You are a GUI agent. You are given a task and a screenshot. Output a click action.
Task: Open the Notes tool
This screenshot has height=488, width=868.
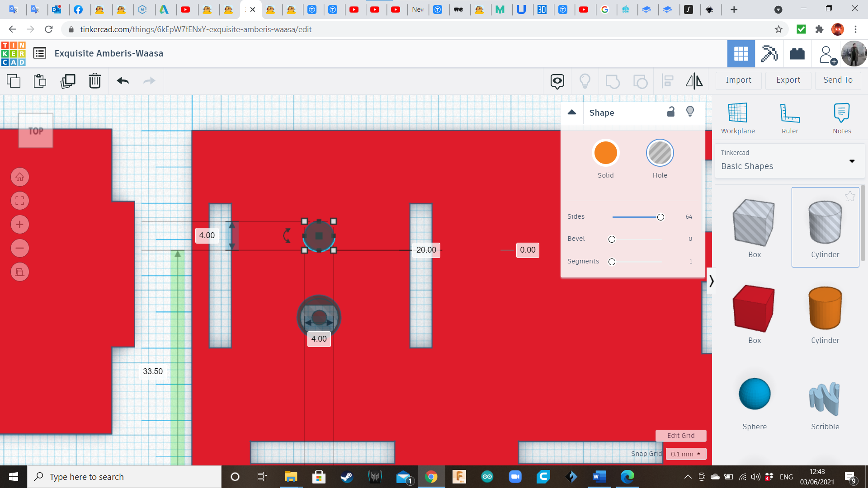click(x=842, y=117)
